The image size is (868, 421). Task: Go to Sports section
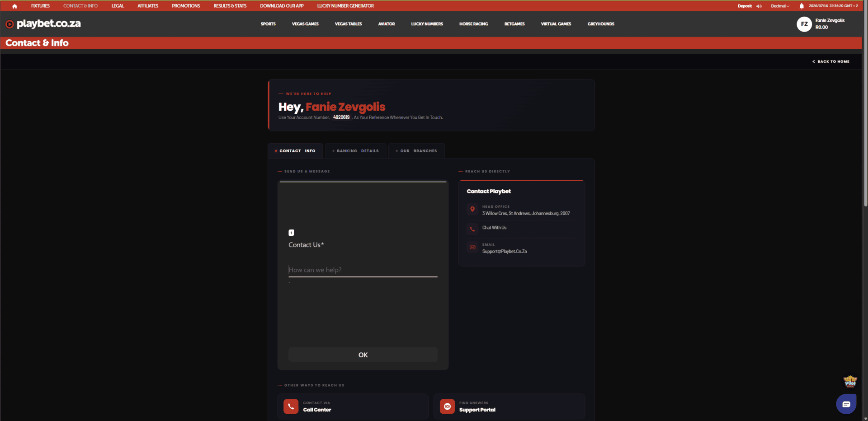[268, 24]
